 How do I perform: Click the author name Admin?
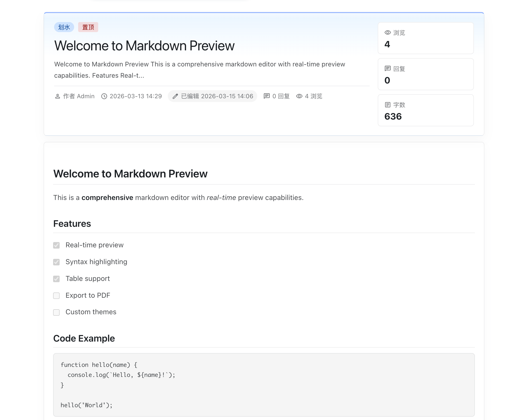(86, 96)
